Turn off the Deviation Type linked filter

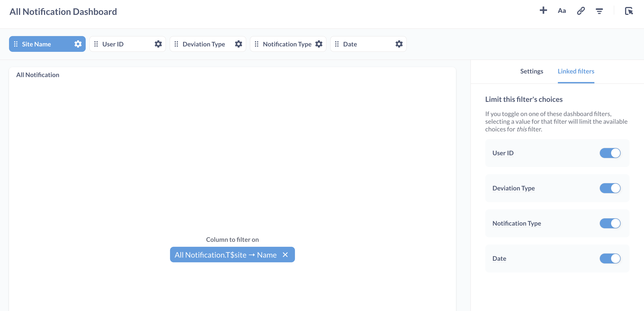point(610,188)
